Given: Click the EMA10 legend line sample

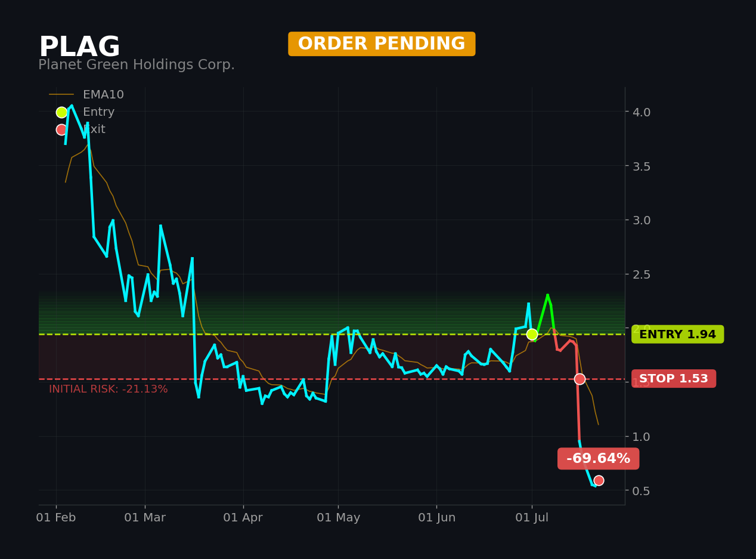Looking at the screenshot, I should (61, 95).
